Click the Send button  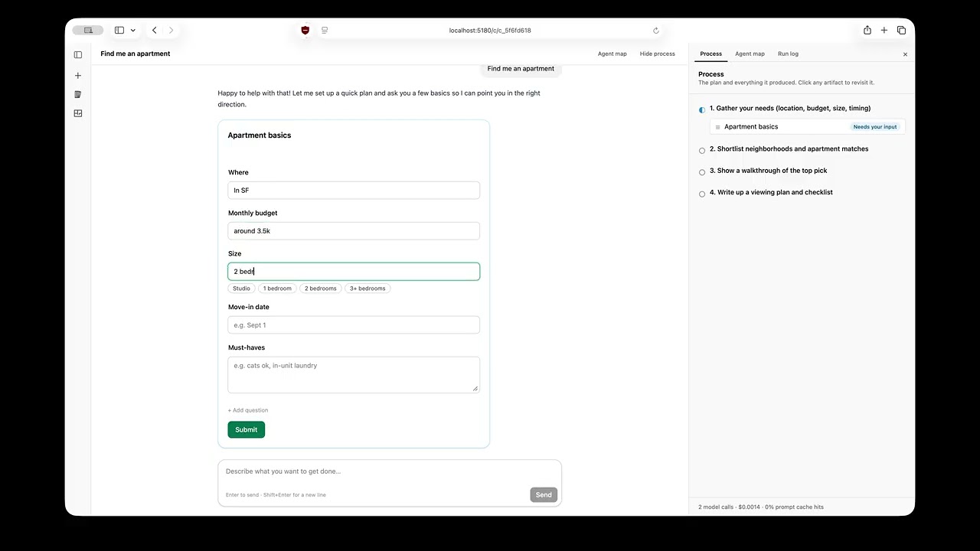click(544, 495)
